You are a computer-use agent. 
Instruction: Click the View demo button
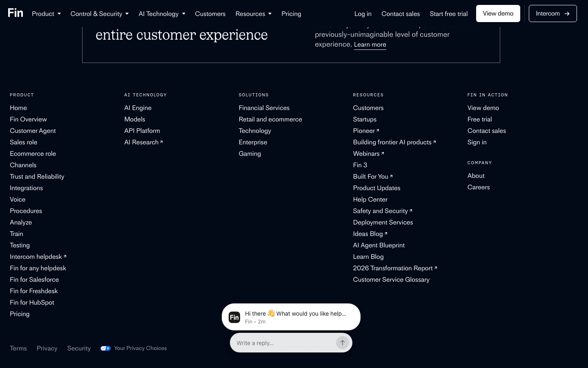click(498, 13)
